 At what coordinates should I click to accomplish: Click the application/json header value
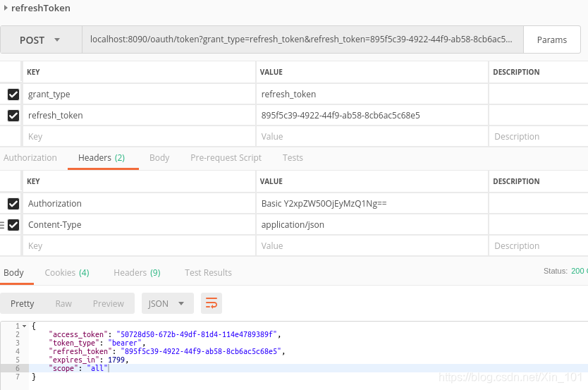click(x=293, y=225)
